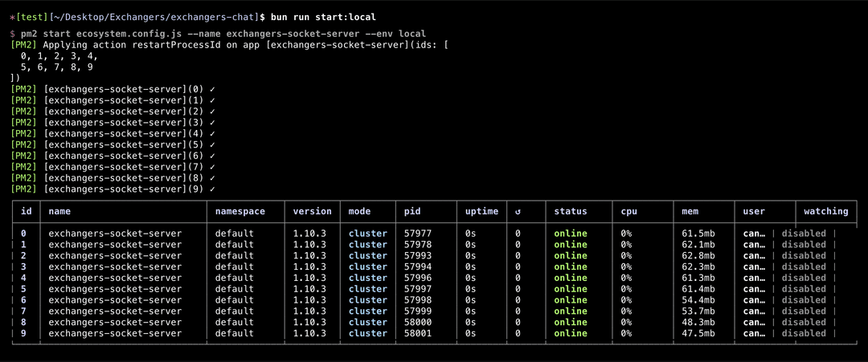Click the 'id' column header
Viewport: 868px width, 362px height.
(26, 211)
